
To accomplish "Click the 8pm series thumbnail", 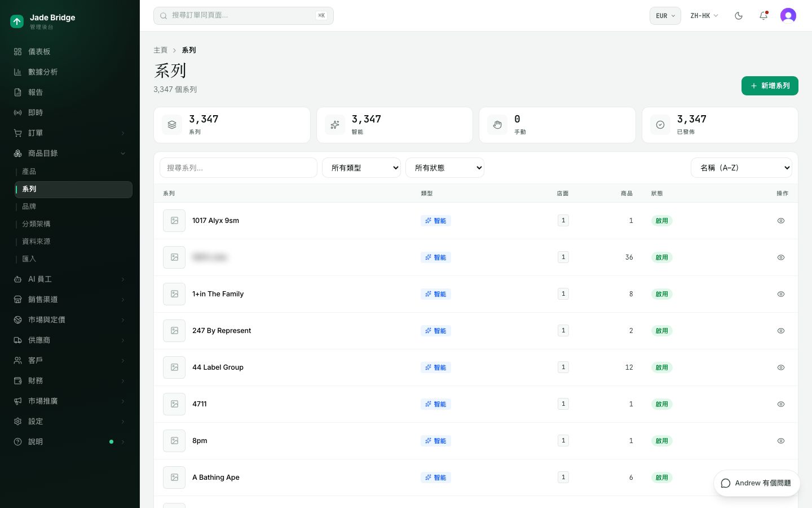I will coord(174,441).
